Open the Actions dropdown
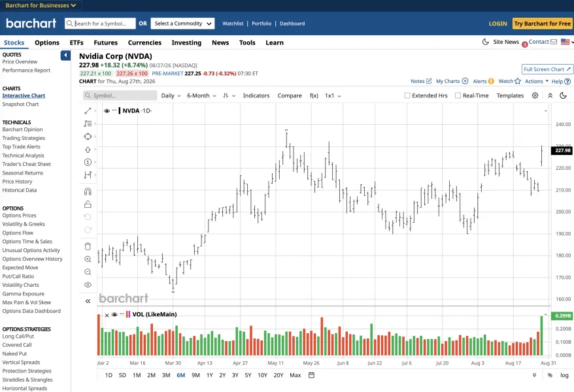Image resolution: width=574 pixels, height=392 pixels. coord(537,81)
